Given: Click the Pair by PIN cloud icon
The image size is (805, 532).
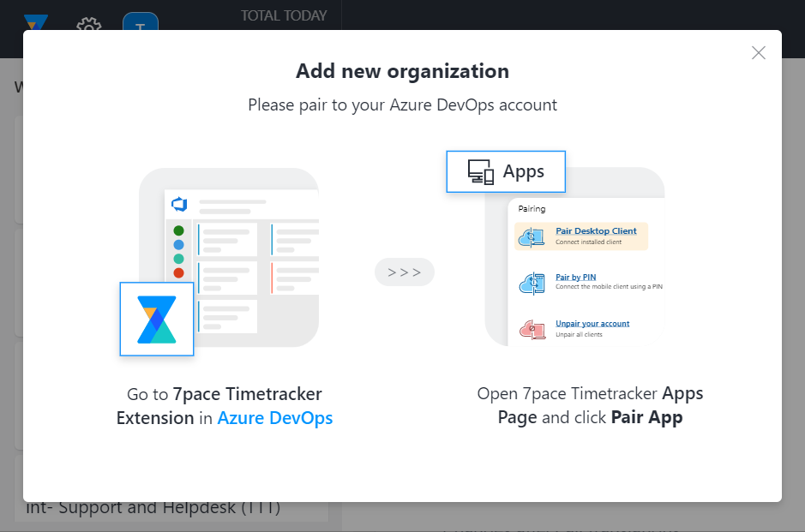Looking at the screenshot, I should [532, 284].
